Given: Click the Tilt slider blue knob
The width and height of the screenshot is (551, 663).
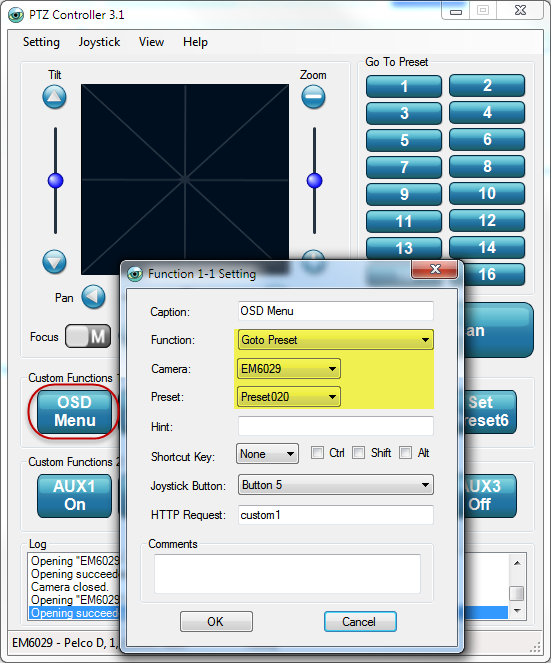Looking at the screenshot, I should pos(55,181).
